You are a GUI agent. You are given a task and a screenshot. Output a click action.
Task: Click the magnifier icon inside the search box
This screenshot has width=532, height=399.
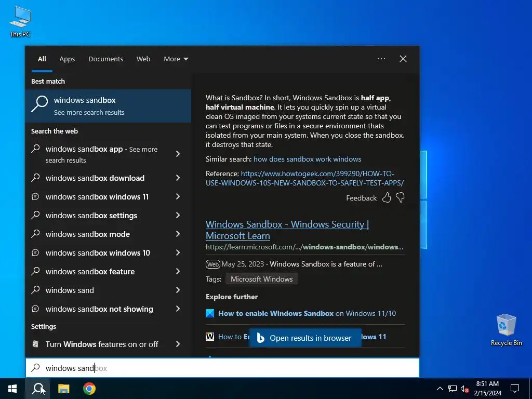click(x=36, y=368)
